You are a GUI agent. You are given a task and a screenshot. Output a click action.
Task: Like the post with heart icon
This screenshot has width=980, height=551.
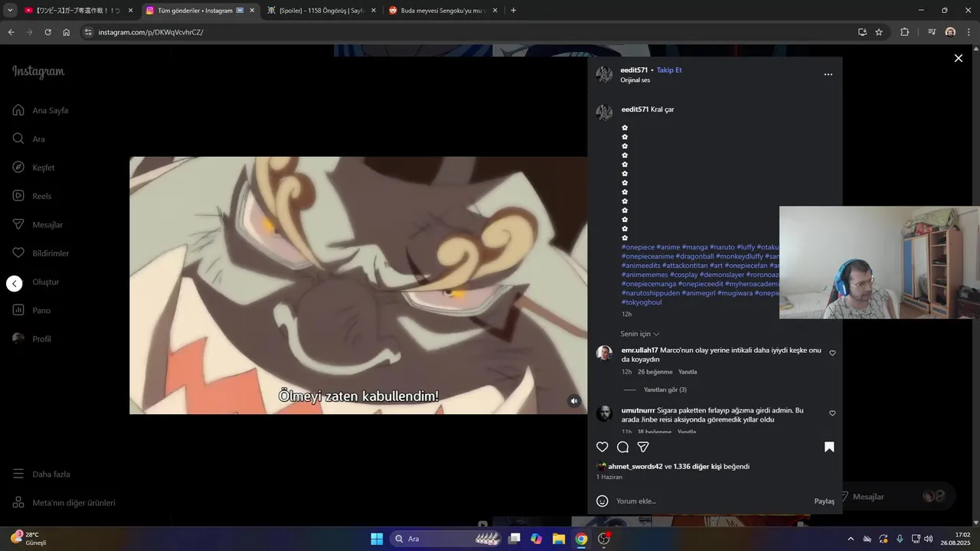pos(603,447)
